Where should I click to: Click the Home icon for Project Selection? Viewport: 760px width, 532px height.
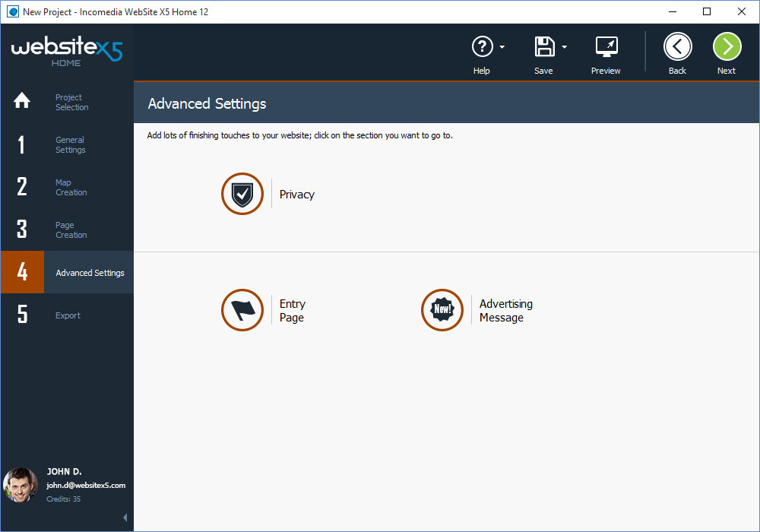click(22, 100)
